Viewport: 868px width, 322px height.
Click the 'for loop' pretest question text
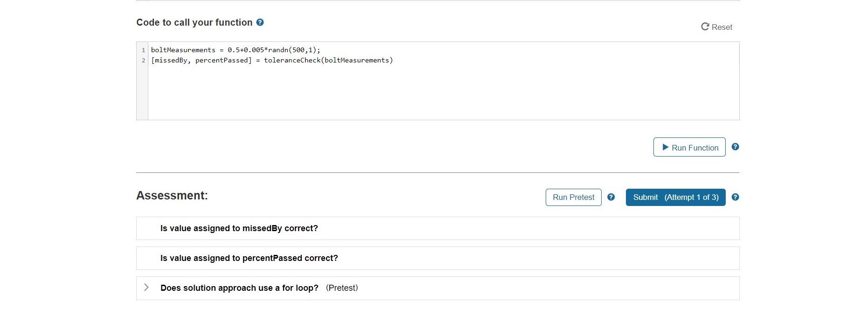click(x=239, y=288)
